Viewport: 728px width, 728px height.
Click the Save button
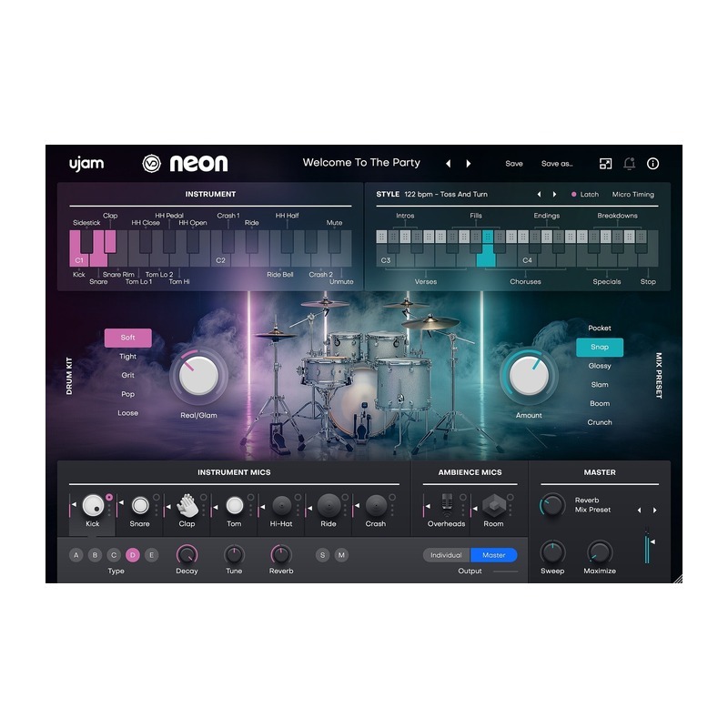514,164
